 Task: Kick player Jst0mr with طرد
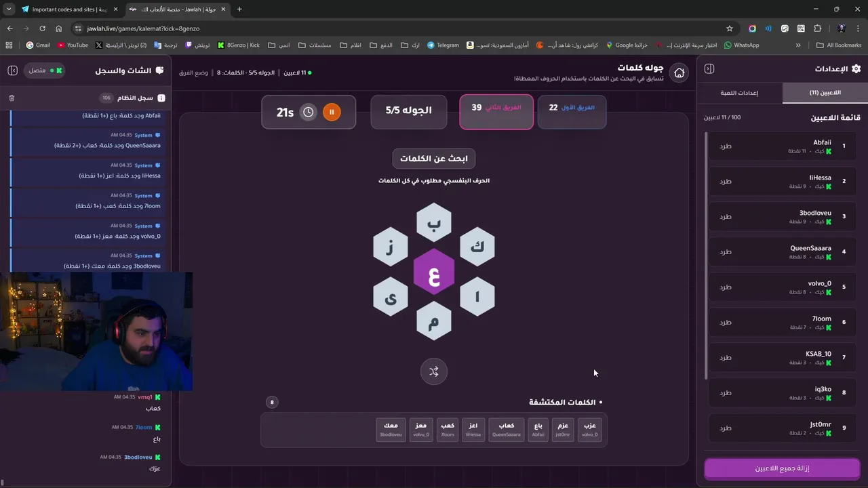click(726, 428)
